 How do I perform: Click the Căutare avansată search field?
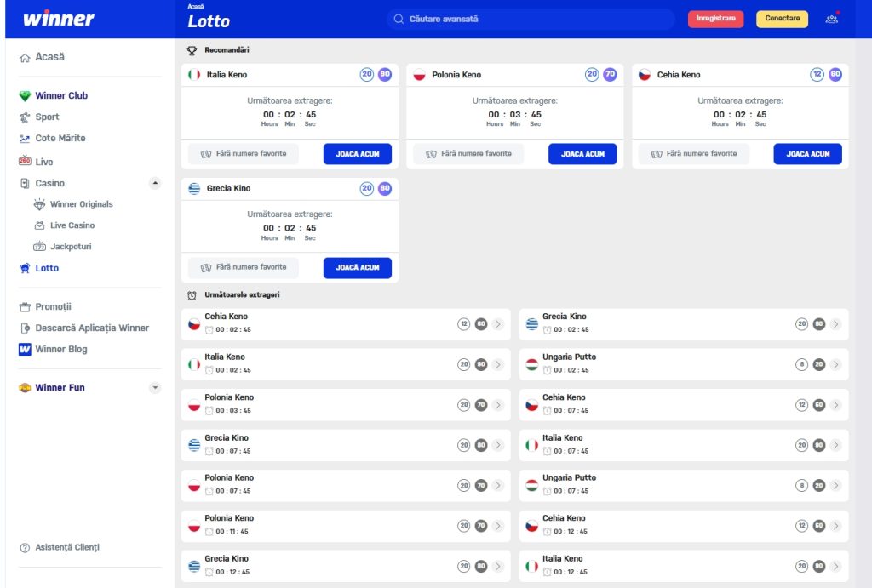(x=531, y=19)
